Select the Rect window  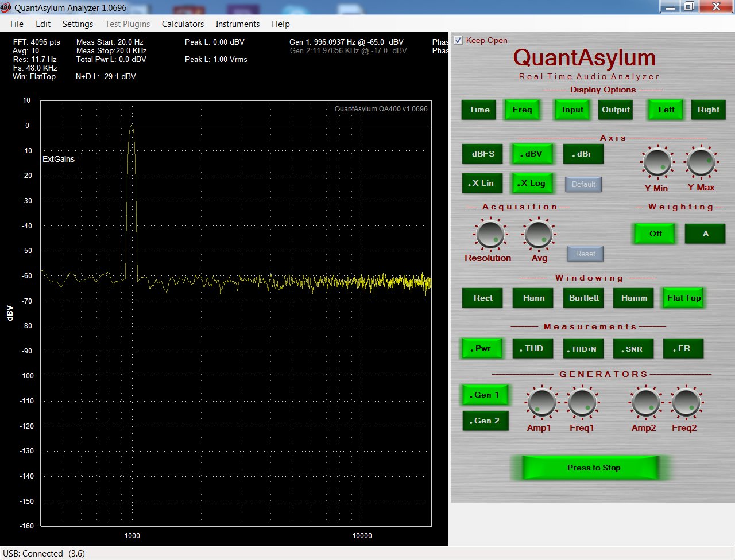[483, 298]
